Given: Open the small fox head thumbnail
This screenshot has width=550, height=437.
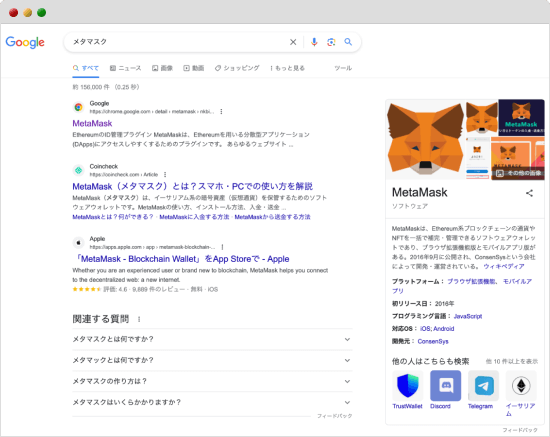Looking at the screenshot, I should (482, 117).
